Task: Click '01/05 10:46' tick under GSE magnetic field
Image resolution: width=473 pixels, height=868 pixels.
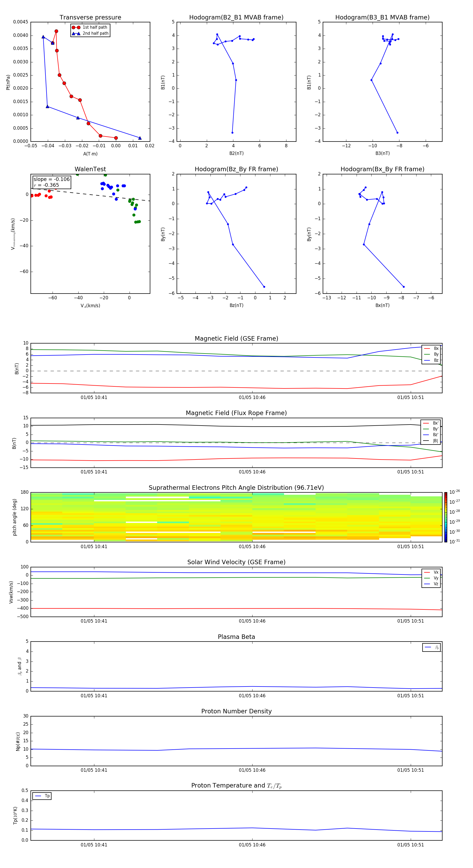Action: [x=252, y=398]
